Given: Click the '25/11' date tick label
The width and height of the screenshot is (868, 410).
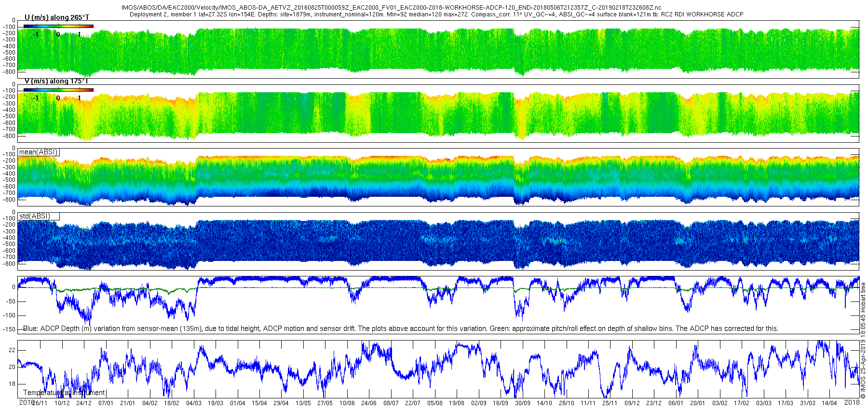Looking at the screenshot, I should click(x=610, y=403).
